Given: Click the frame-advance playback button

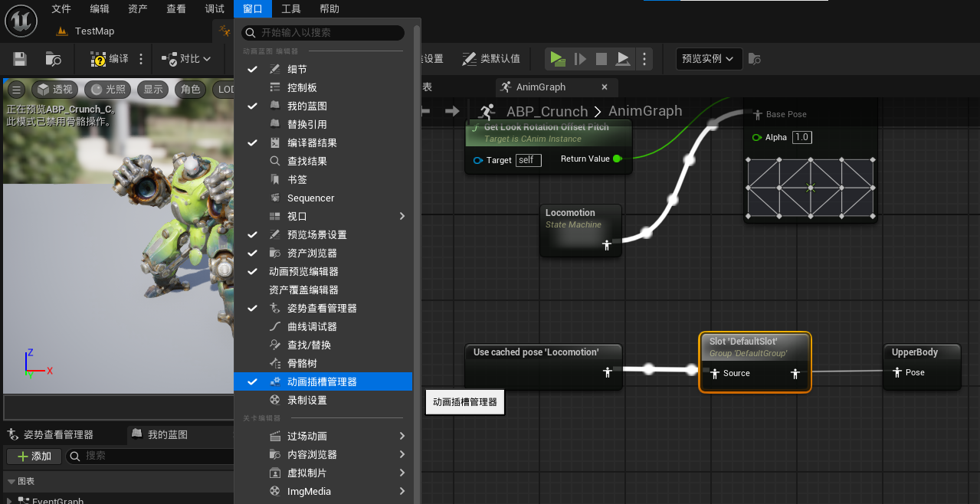Looking at the screenshot, I should coord(580,59).
